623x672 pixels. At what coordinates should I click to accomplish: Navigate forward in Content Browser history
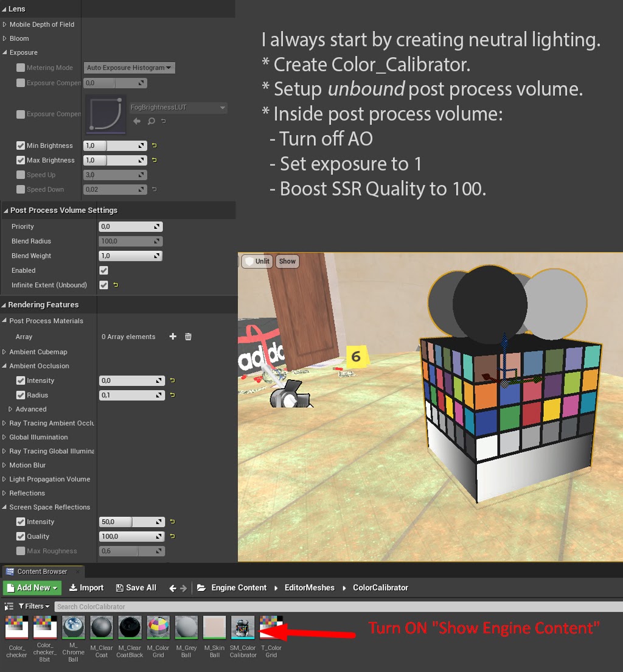click(183, 589)
